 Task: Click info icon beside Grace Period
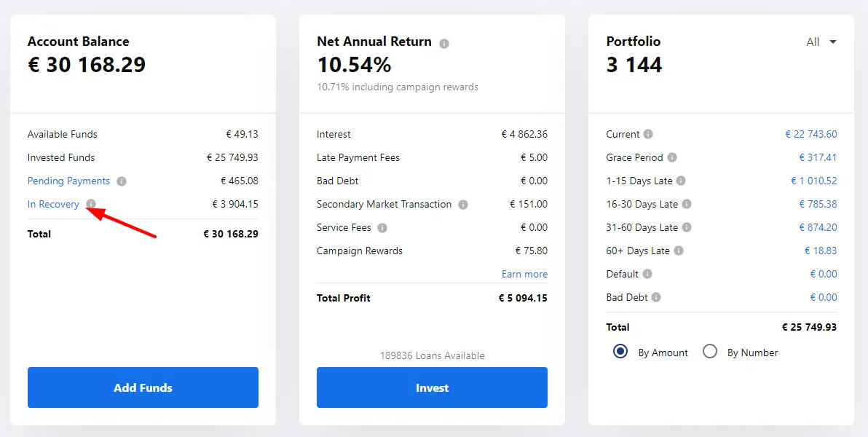672,157
